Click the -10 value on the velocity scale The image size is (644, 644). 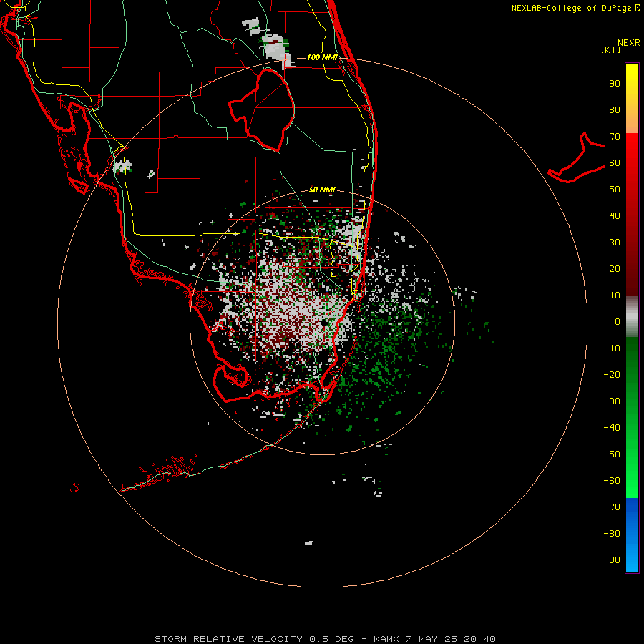(612, 348)
